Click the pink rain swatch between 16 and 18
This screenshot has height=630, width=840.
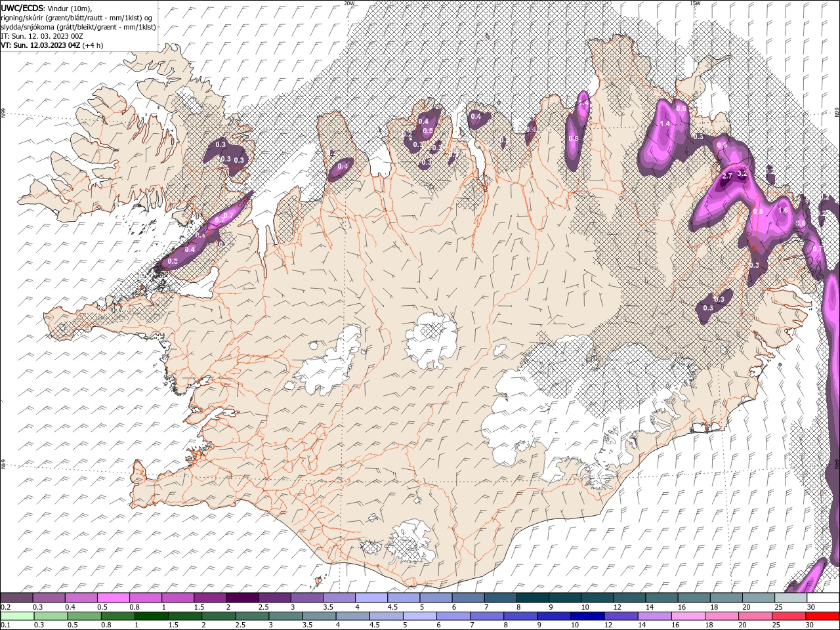coord(688,616)
